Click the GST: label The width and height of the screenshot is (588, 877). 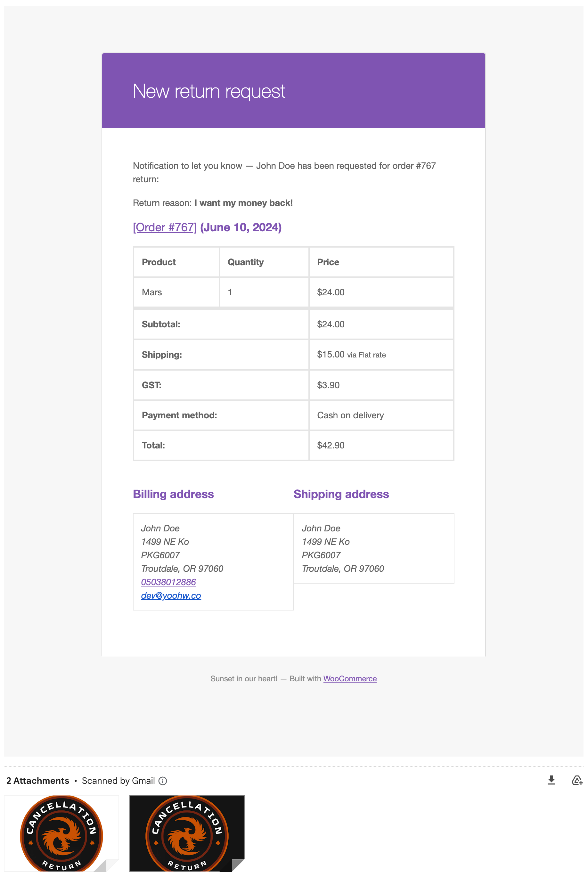click(151, 385)
